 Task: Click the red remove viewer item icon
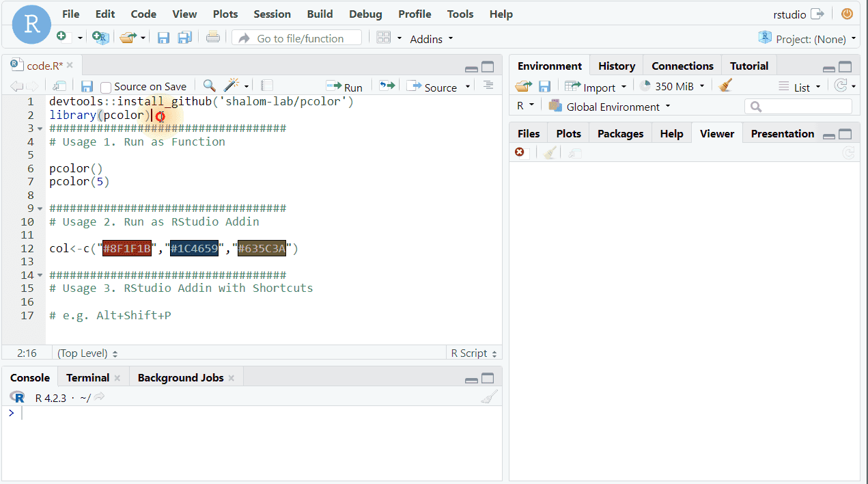(x=520, y=152)
